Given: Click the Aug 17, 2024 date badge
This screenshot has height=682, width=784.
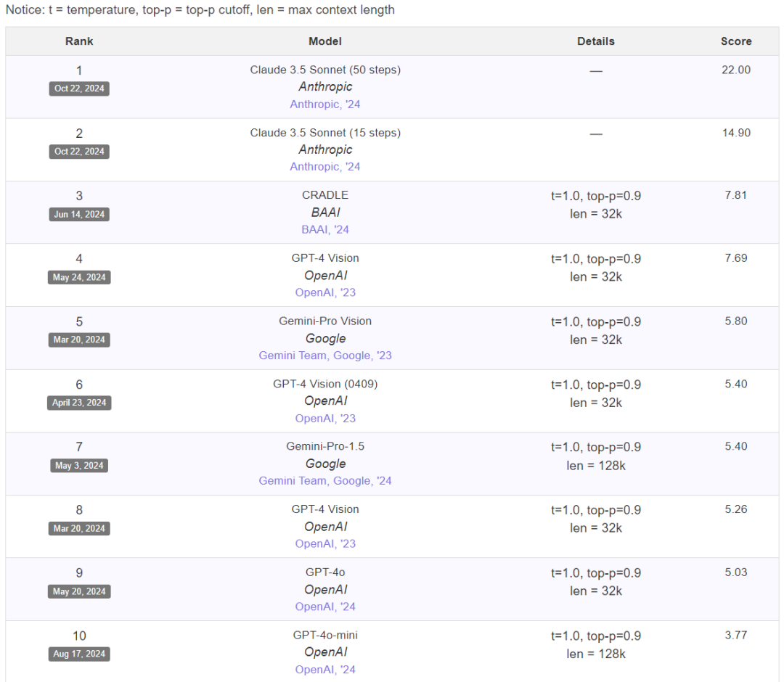Looking at the screenshot, I should tap(79, 654).
